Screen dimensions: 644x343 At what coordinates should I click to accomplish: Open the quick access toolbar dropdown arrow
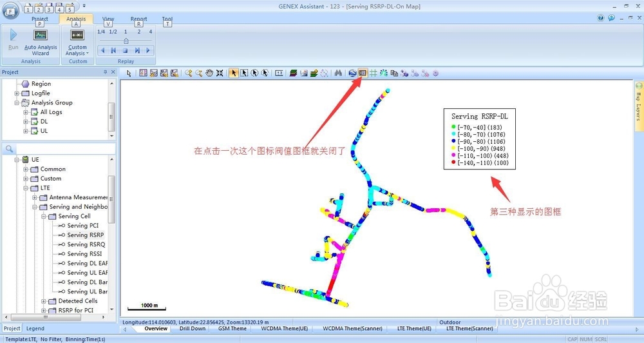[84, 6]
